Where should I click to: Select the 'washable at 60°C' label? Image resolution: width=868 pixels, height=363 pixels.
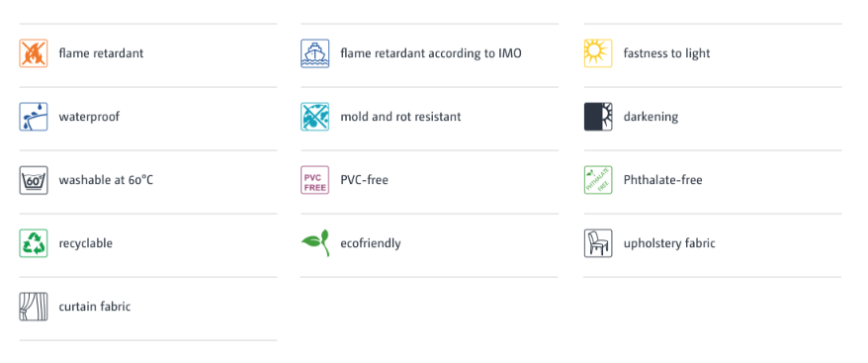106,180
